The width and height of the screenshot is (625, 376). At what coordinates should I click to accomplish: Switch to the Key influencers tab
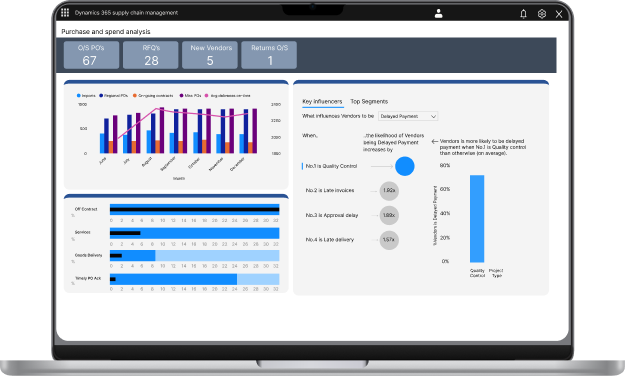tap(322, 102)
